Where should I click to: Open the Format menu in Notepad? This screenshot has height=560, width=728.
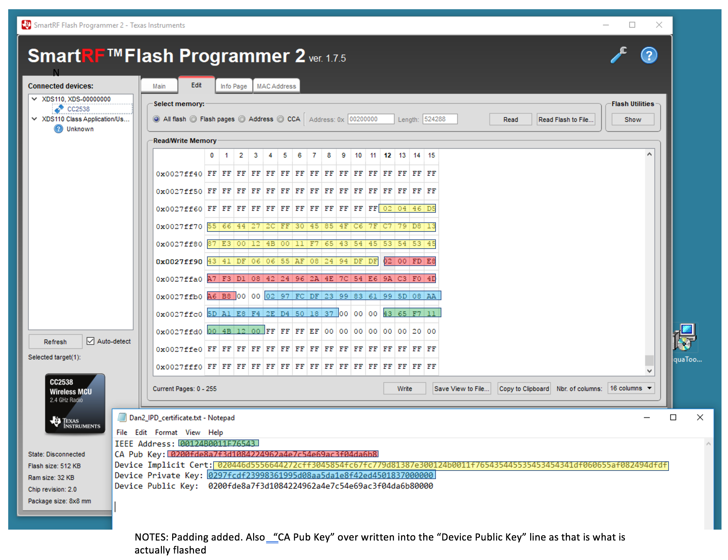(166, 432)
